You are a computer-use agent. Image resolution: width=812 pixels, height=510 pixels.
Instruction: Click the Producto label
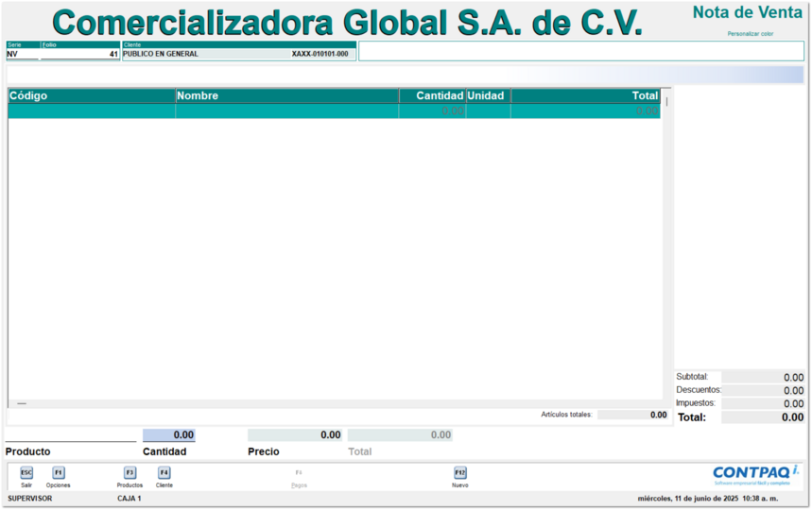pos(28,451)
